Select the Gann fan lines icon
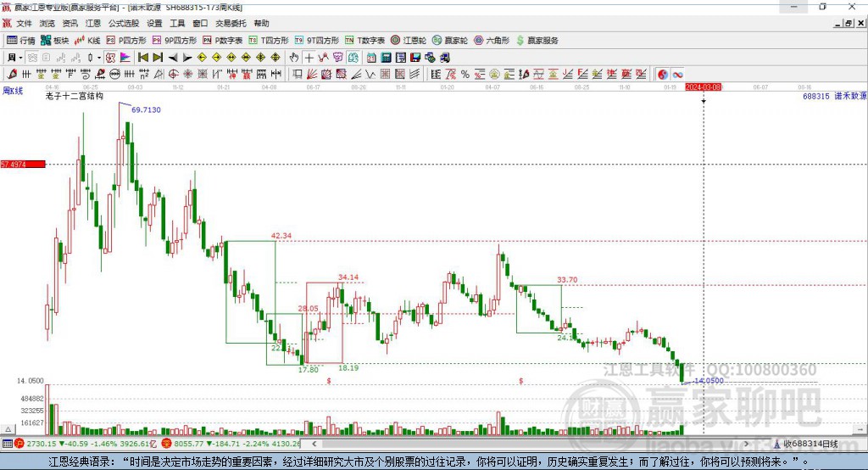This screenshot has width=868, height=470. coord(312,75)
